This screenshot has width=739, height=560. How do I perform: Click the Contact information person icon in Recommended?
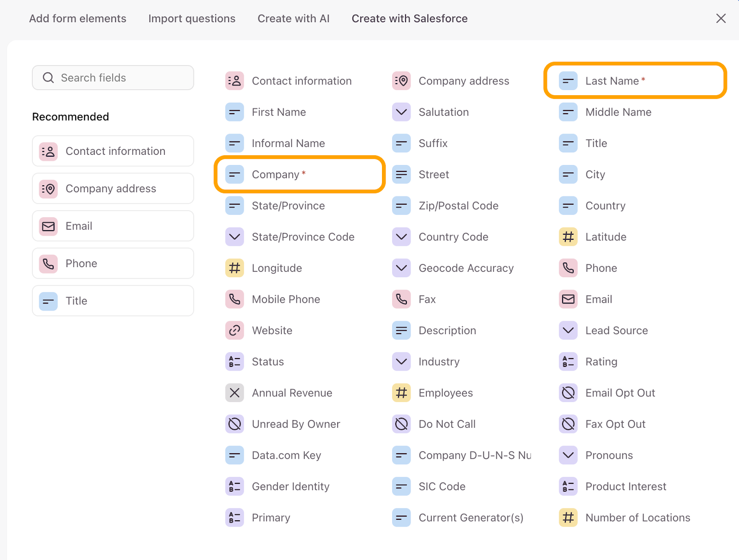pyautogui.click(x=48, y=152)
